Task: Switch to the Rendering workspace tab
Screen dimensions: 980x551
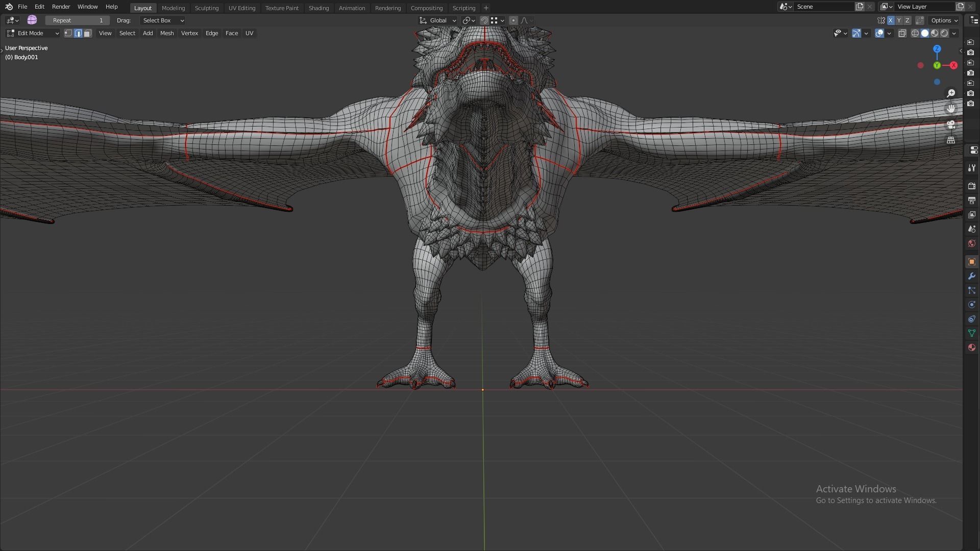Action: (x=387, y=8)
